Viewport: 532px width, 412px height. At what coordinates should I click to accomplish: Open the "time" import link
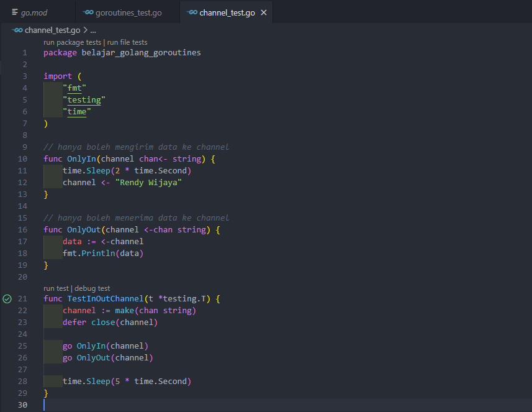(77, 112)
